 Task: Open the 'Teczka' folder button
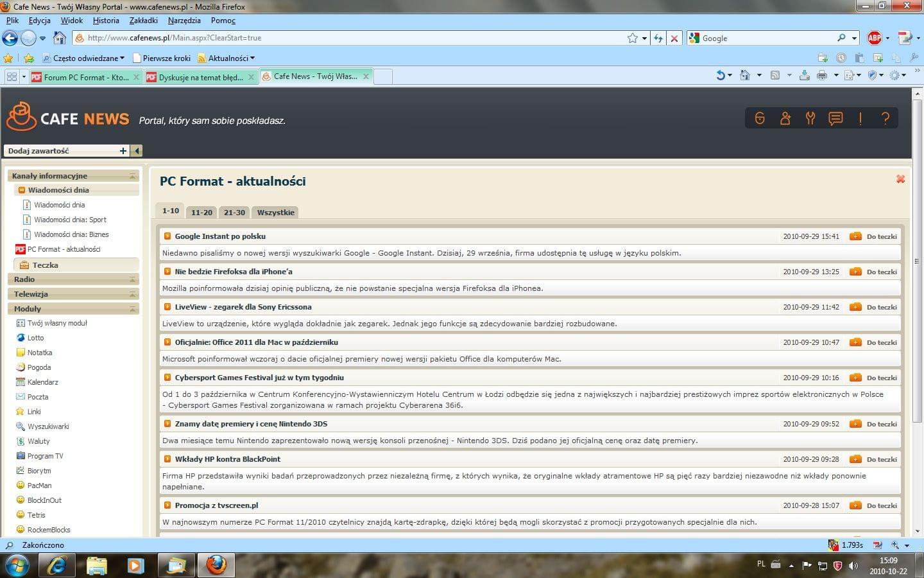(x=76, y=265)
